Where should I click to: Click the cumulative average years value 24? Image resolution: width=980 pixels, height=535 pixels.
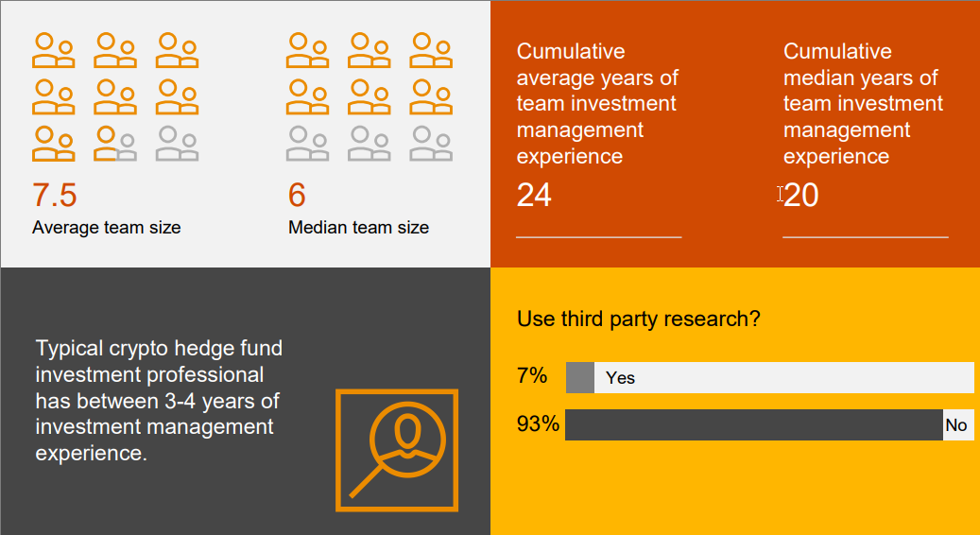(x=534, y=195)
